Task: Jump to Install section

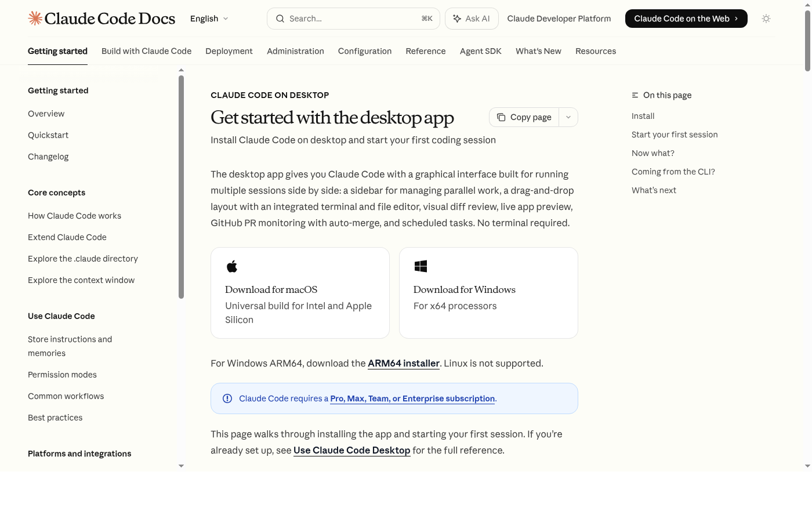Action: pyautogui.click(x=643, y=116)
